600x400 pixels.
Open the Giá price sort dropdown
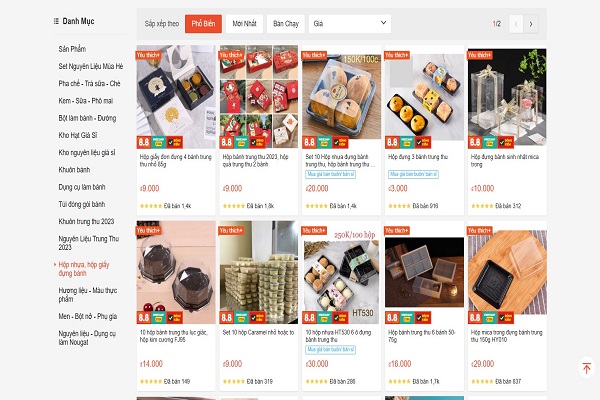[x=350, y=24]
